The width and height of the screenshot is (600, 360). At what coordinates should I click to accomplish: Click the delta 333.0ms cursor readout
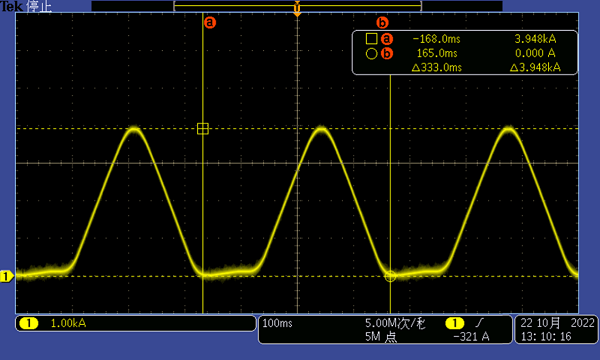(437, 68)
